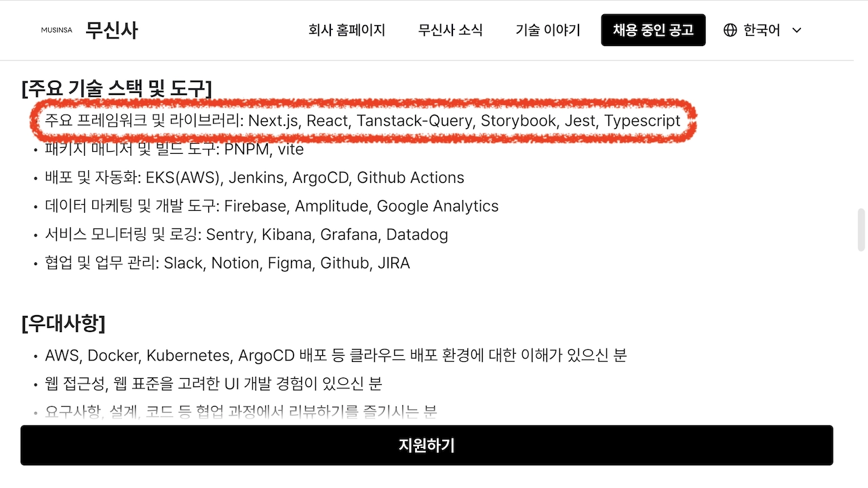Click the AWS, Docker, Kubernetes preference line
Viewport: 868px width, 488px height.
click(x=336, y=354)
